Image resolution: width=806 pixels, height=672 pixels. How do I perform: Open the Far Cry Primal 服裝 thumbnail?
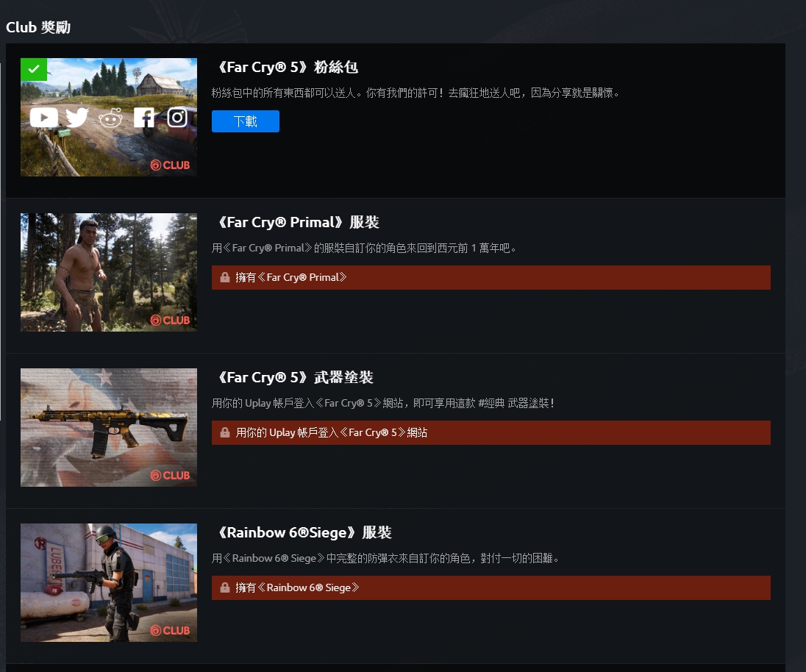click(x=108, y=272)
